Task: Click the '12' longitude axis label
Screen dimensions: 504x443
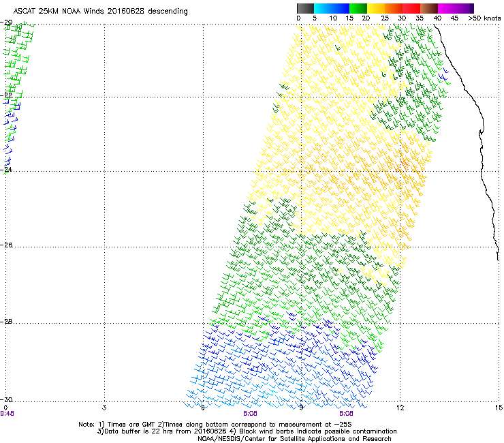Action: [400, 408]
